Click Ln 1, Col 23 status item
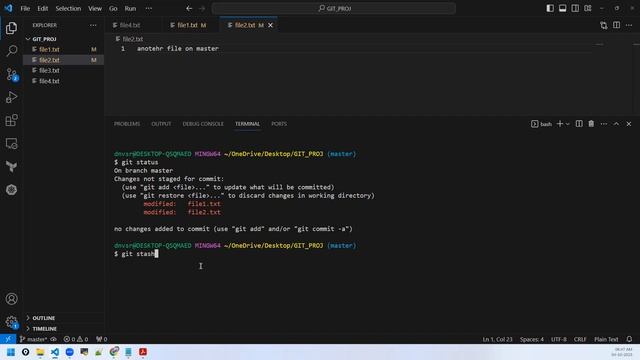The image size is (640, 360). pos(497,339)
